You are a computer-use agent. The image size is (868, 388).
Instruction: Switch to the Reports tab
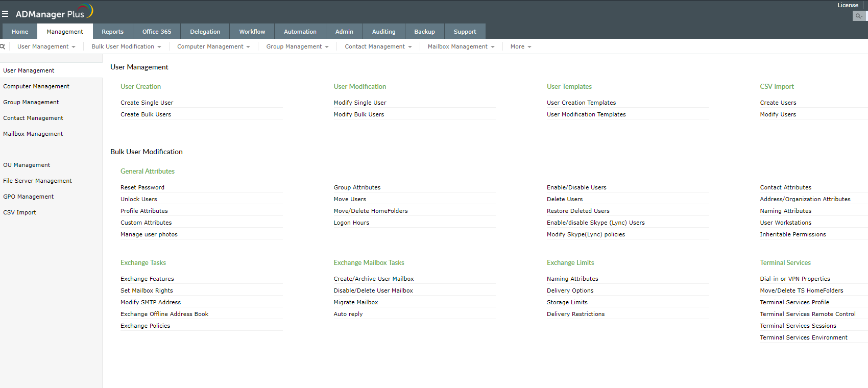[112, 32]
